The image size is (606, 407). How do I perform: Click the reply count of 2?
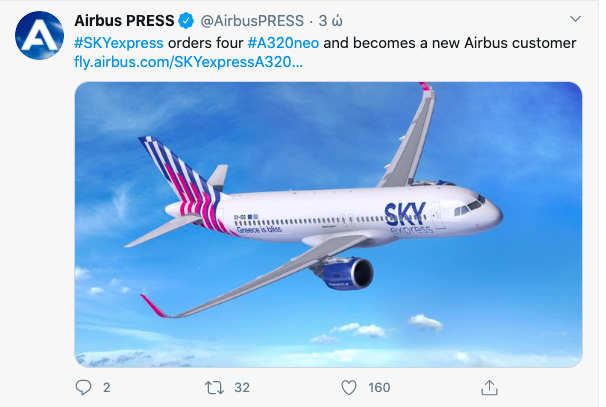click(106, 387)
